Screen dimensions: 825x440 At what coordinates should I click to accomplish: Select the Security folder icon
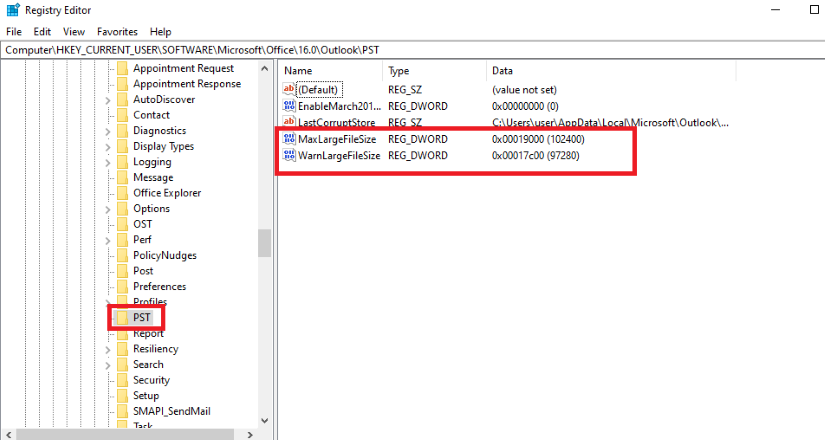[x=123, y=380]
